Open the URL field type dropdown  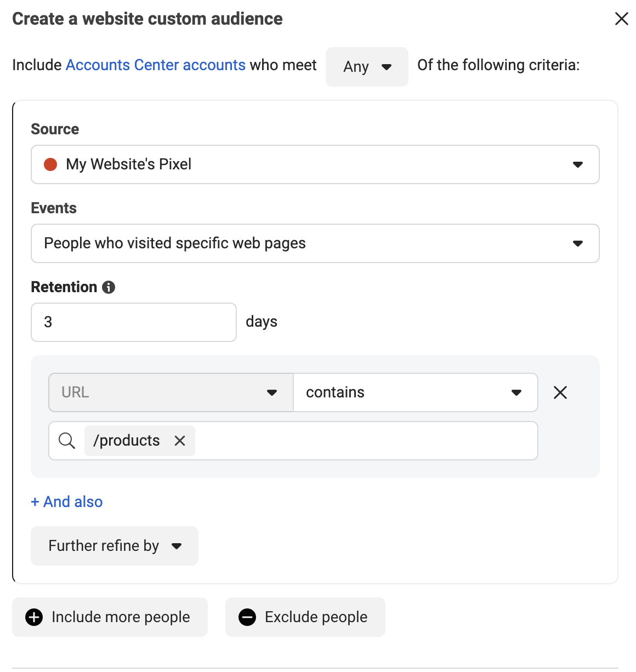(x=171, y=392)
